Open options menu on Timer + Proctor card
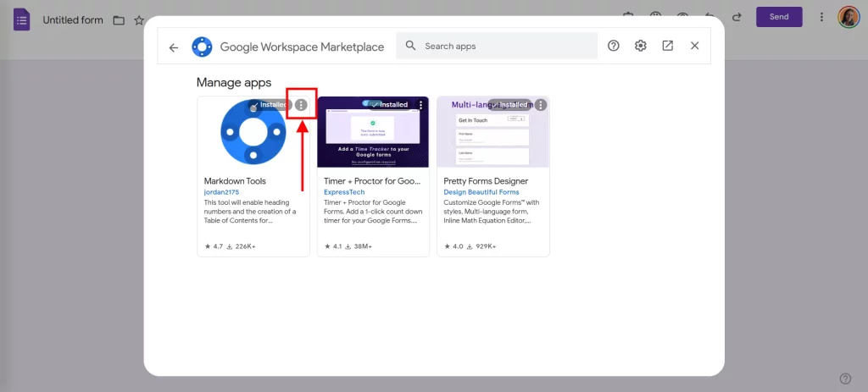Viewport: 868px width, 392px height. point(420,104)
